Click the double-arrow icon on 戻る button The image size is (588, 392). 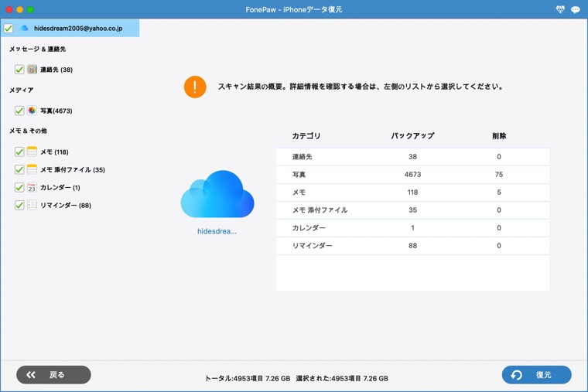pyautogui.click(x=31, y=375)
